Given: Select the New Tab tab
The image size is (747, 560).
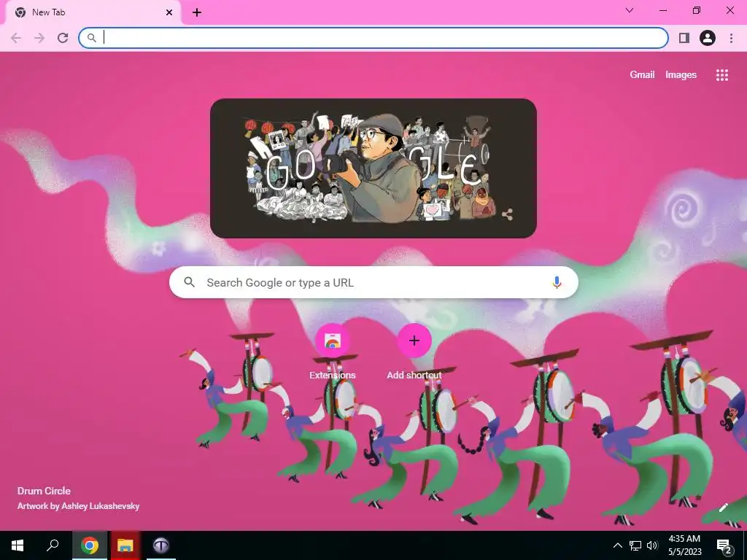Looking at the screenshot, I should [93, 12].
